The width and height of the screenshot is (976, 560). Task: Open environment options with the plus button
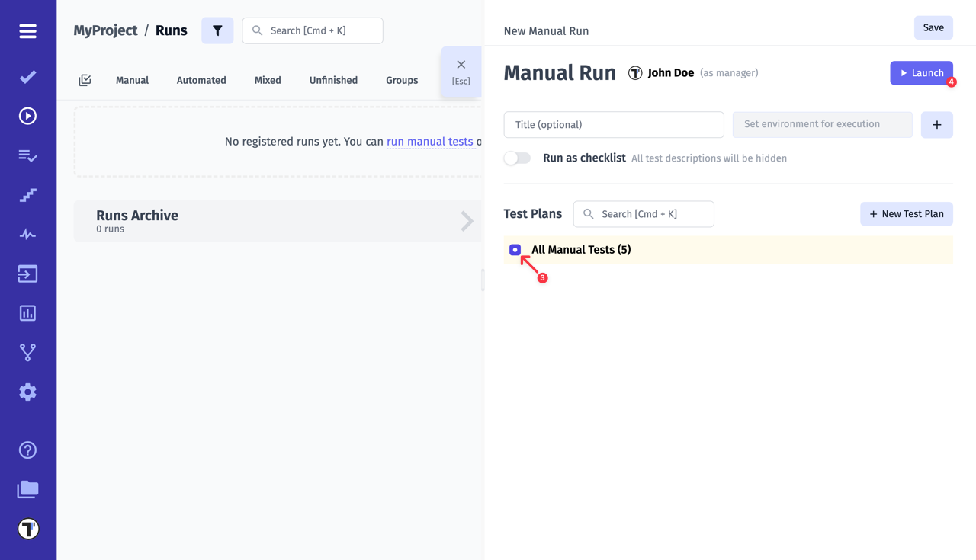click(936, 124)
